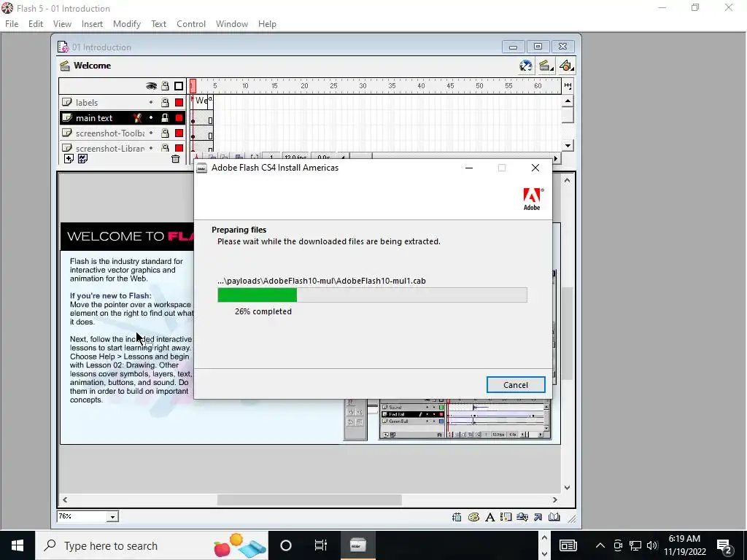Click stage vertical scroll down arrow

coord(567,487)
